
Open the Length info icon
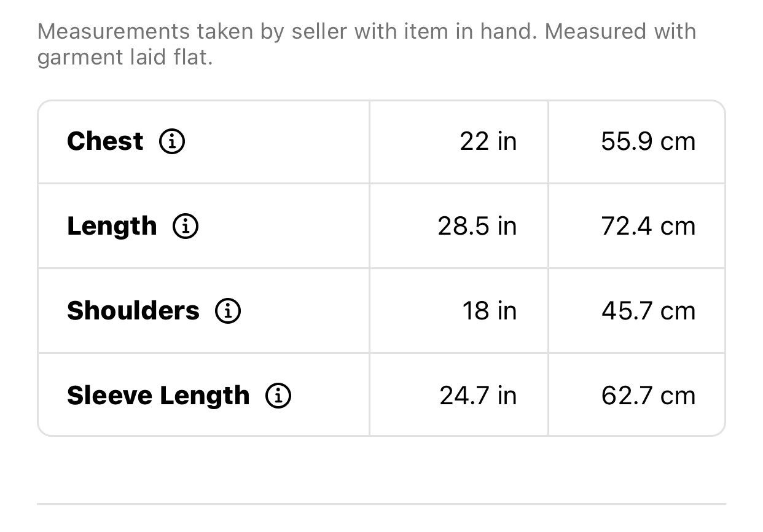185,227
